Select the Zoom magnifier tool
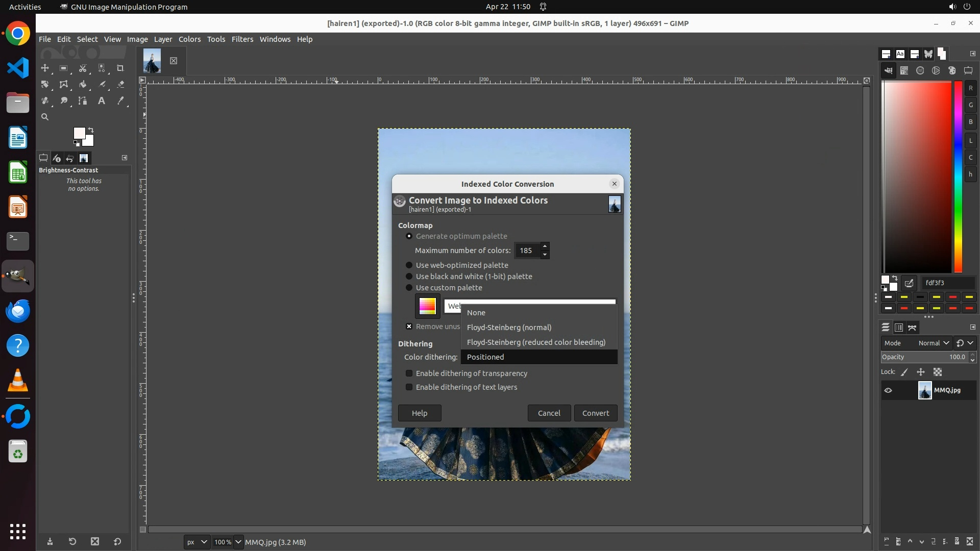Viewport: 980px width, 551px height. coord(45,117)
